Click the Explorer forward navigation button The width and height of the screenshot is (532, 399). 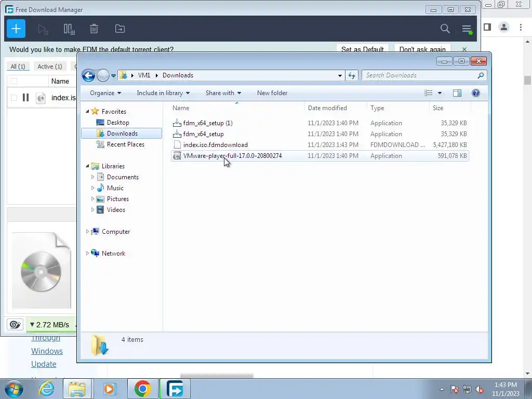[x=103, y=75]
